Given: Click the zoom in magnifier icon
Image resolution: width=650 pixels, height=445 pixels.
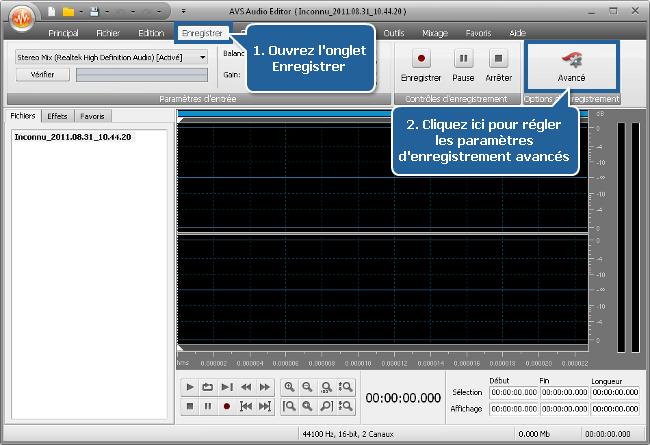Looking at the screenshot, I should 290,387.
